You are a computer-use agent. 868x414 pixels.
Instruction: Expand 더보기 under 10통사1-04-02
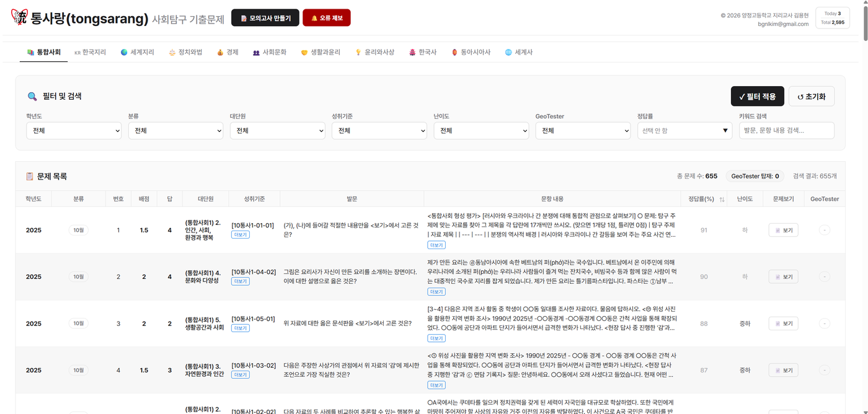pyautogui.click(x=240, y=281)
